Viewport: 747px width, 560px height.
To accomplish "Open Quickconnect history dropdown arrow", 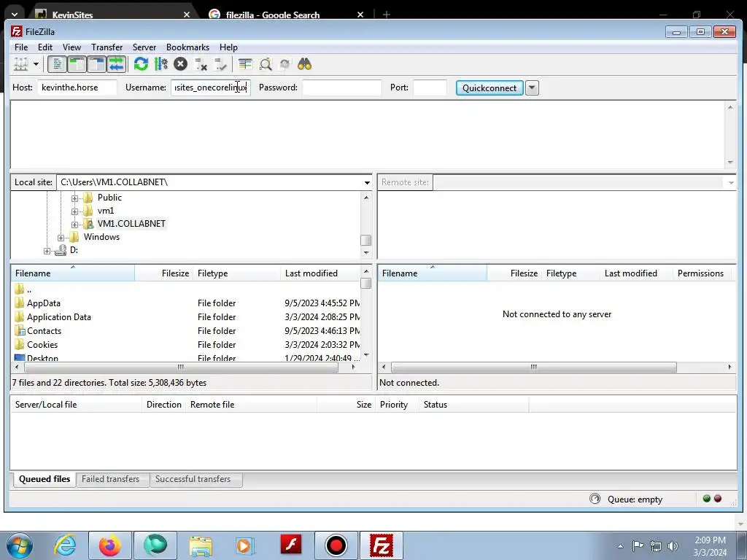I will coord(532,88).
